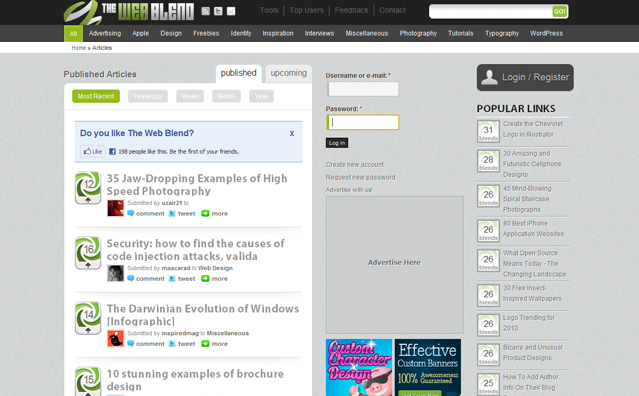The width and height of the screenshot is (639, 396).
Task: Open the Twitter icon in header
Action: tap(218, 11)
